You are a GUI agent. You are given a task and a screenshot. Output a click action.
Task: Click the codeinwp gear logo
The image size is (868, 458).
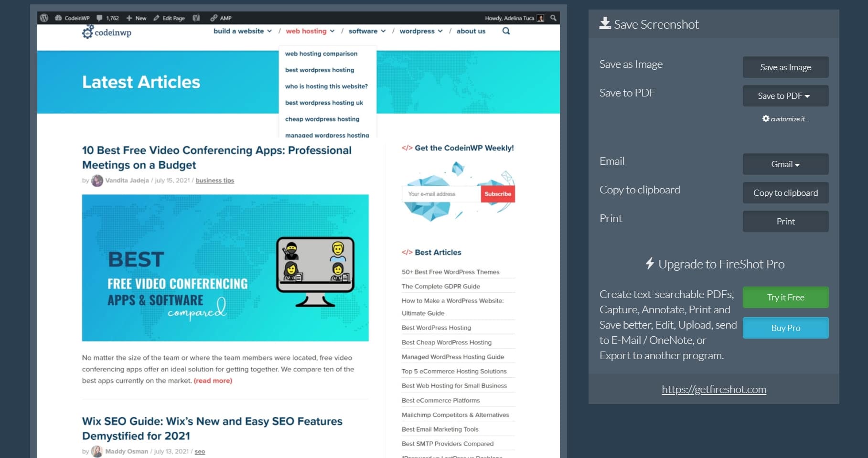point(87,32)
